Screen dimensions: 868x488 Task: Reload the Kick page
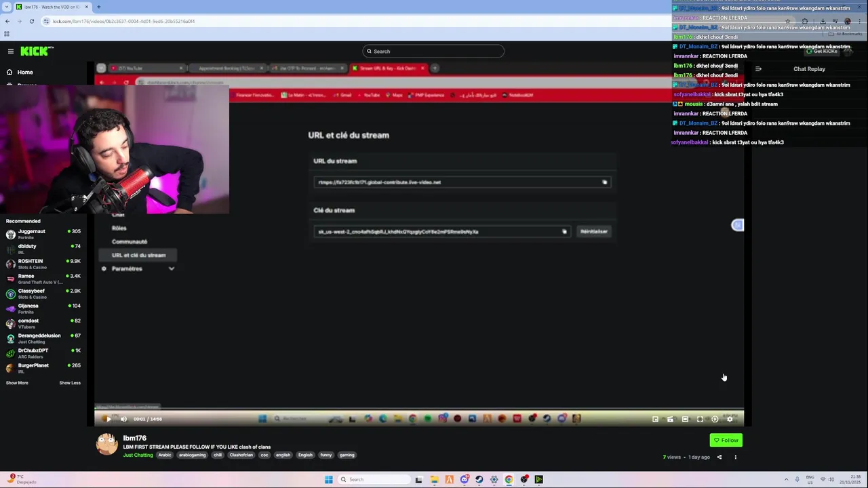31,21
